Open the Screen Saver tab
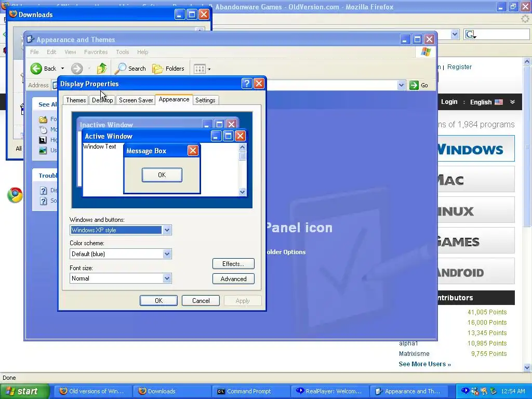This screenshot has height=399, width=532. point(136,100)
